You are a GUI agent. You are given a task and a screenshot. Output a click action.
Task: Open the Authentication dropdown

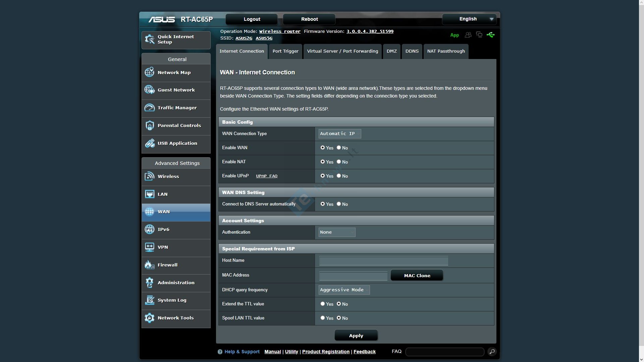[337, 232]
